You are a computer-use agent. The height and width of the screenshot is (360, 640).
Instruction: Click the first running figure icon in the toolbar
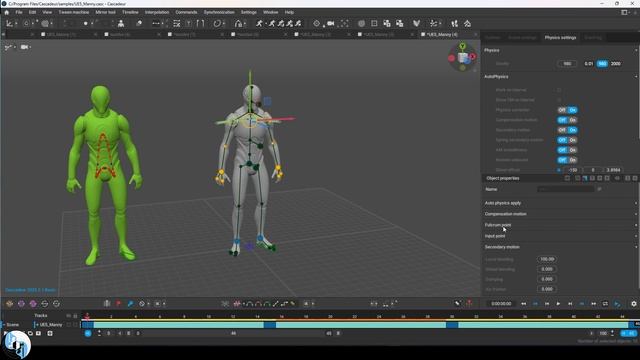tap(259, 24)
